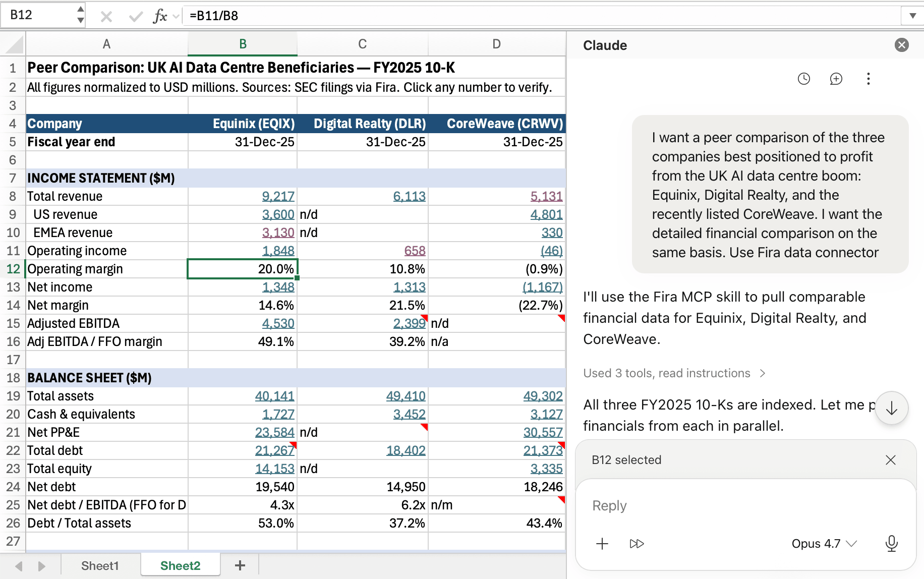This screenshot has width=924, height=579.
Task: Switch to the Sheet1 tab
Action: (x=100, y=566)
